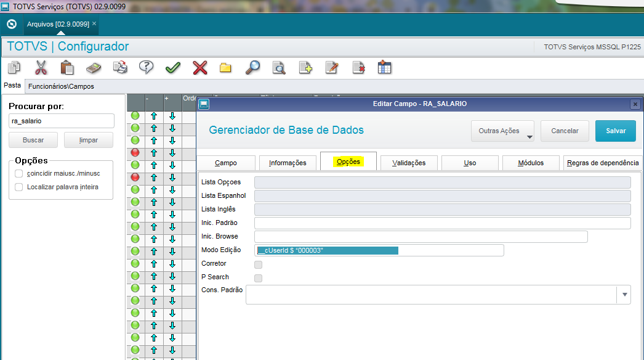Select the Cut scissors icon
Screen dimensions: 644x360
tap(41, 67)
